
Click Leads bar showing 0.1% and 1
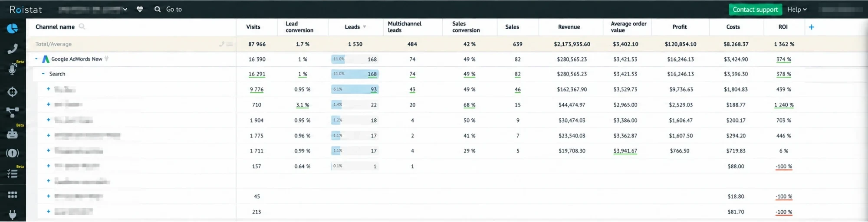(x=355, y=166)
